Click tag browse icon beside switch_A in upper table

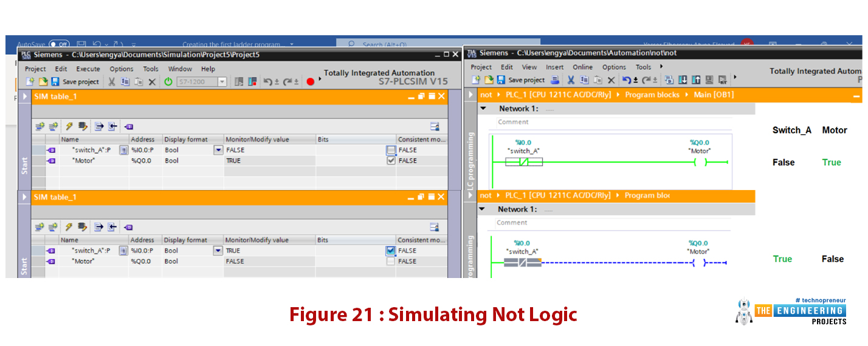click(x=123, y=150)
